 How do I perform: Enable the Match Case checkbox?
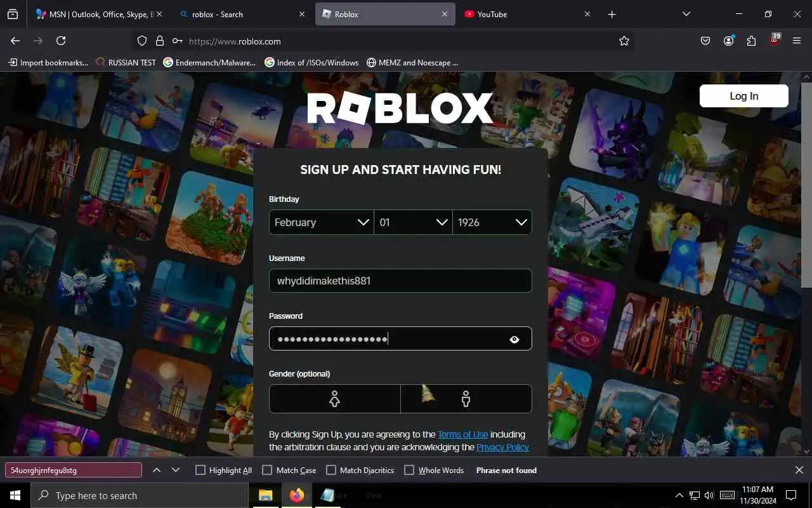[267, 470]
